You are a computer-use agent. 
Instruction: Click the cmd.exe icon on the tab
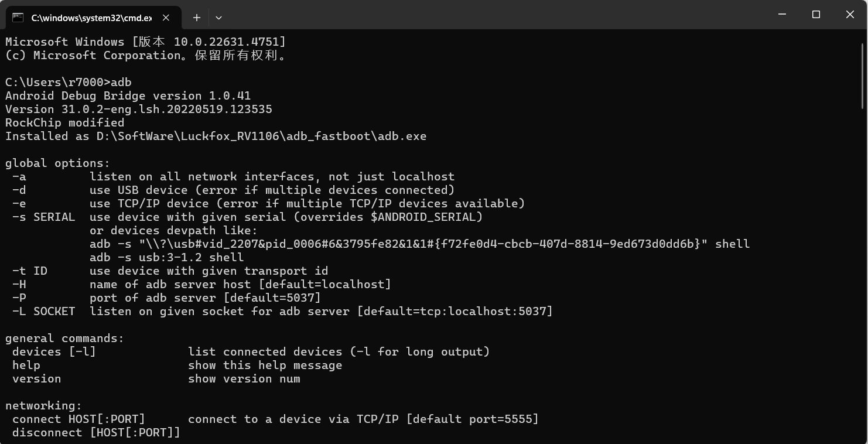coord(18,18)
